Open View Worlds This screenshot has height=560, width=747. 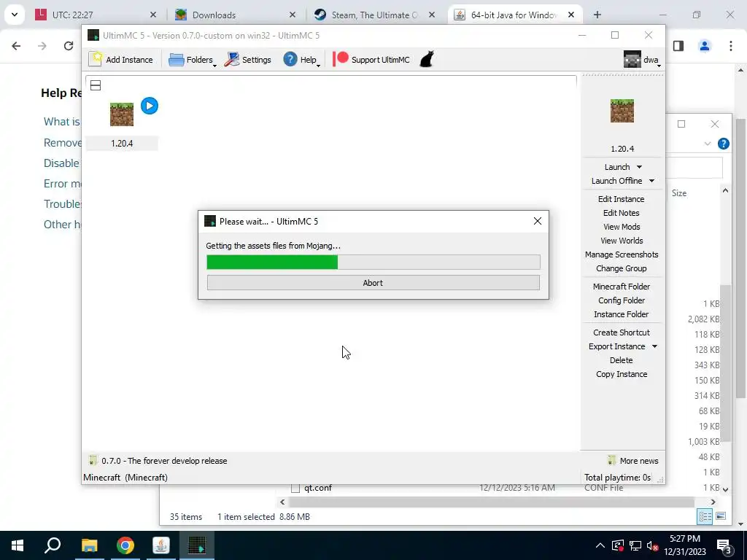(622, 241)
